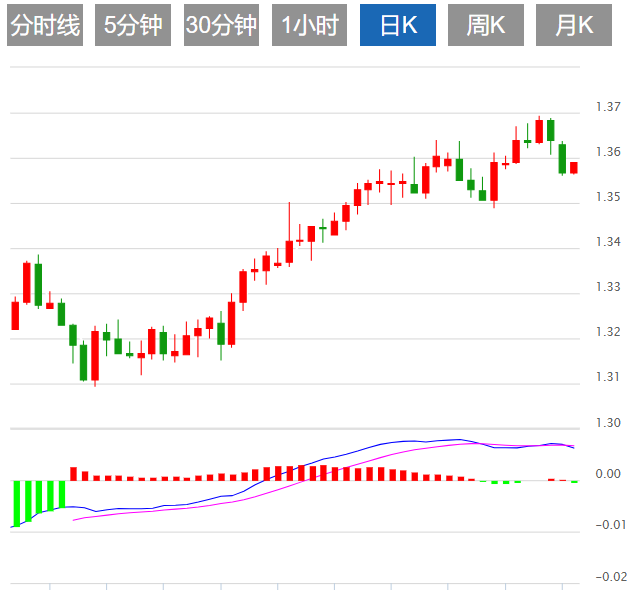This screenshot has width=642, height=590.
Task: Click the lowest red candle near 1.31
Action: (95, 355)
